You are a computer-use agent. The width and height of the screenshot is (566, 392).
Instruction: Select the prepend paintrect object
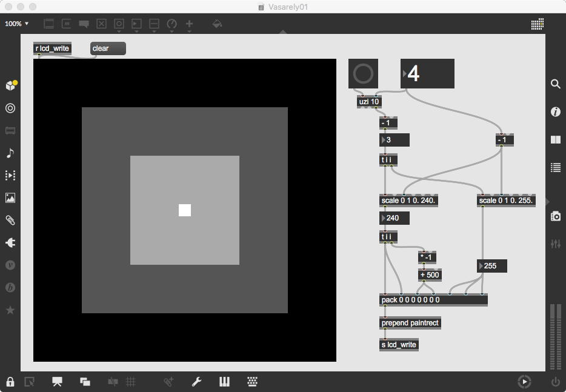pyautogui.click(x=410, y=323)
